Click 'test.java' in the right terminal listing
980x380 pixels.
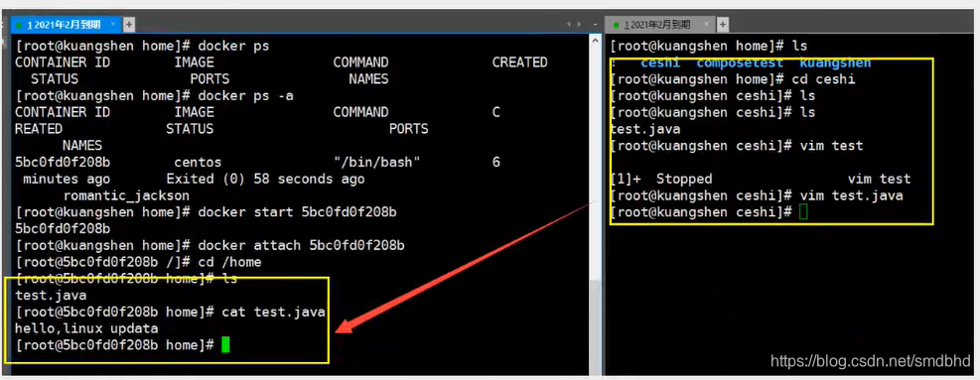645,129
